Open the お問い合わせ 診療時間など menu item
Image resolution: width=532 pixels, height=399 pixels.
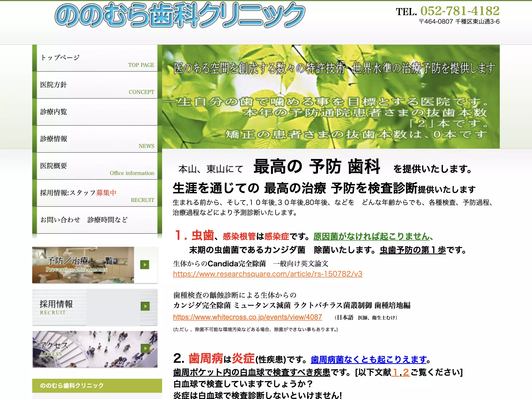pyautogui.click(x=97, y=220)
